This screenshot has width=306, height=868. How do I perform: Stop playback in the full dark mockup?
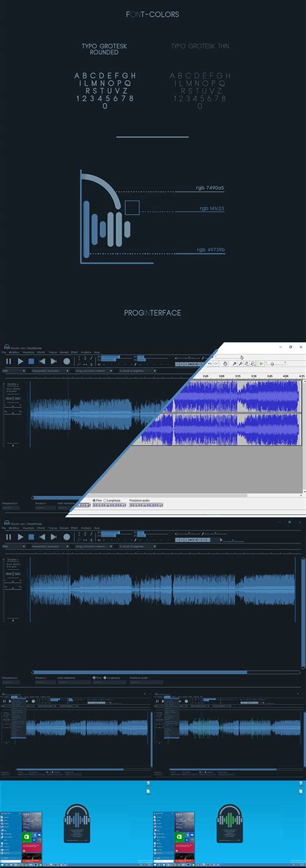(x=32, y=536)
